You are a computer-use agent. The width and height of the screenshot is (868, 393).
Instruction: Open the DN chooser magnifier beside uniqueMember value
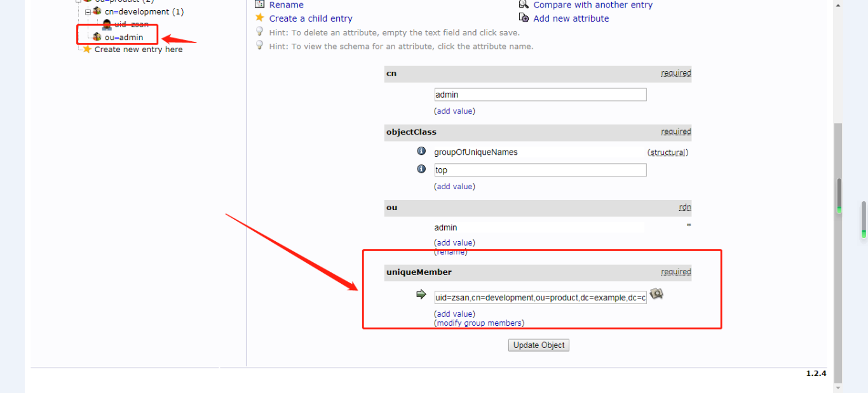tap(656, 294)
